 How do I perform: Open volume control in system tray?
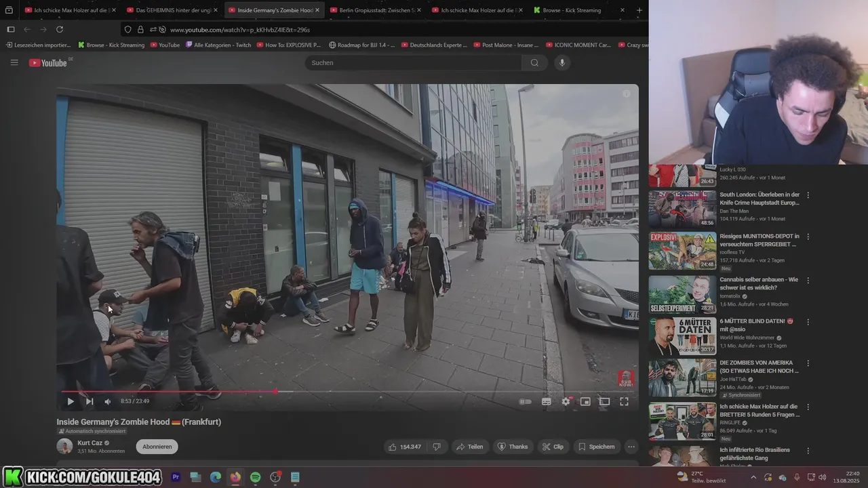pos(822,477)
